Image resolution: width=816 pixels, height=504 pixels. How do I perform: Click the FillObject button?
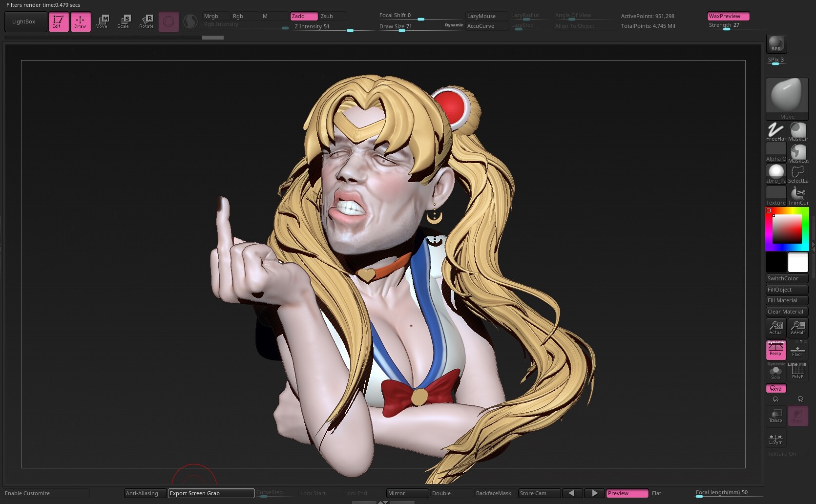click(787, 290)
